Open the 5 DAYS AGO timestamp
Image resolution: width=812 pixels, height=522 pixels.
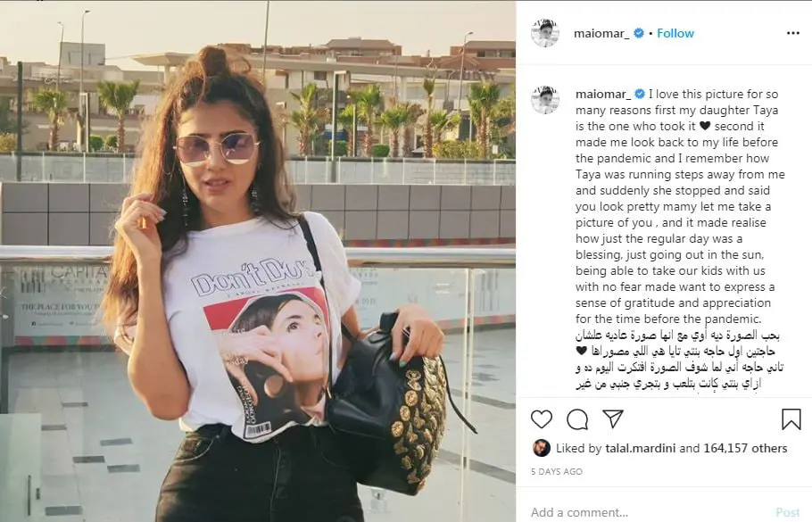click(x=557, y=472)
